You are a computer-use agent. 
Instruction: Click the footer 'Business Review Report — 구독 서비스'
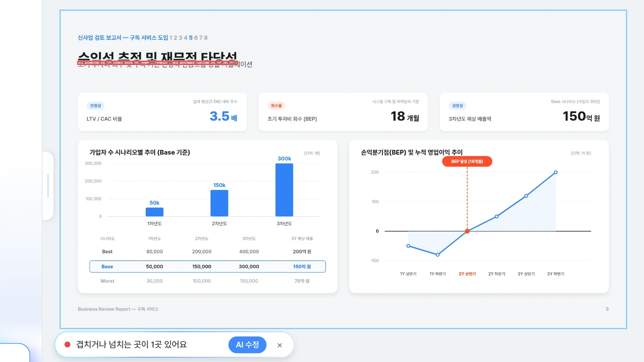tap(118, 309)
